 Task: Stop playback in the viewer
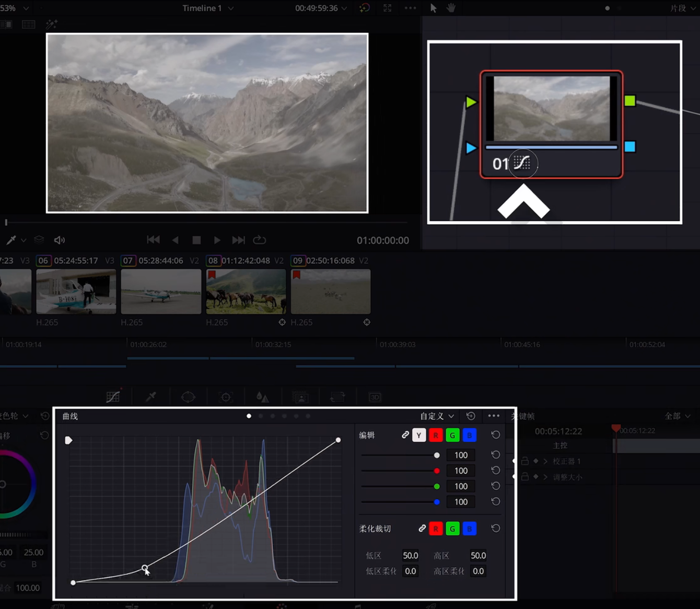pyautogui.click(x=196, y=240)
